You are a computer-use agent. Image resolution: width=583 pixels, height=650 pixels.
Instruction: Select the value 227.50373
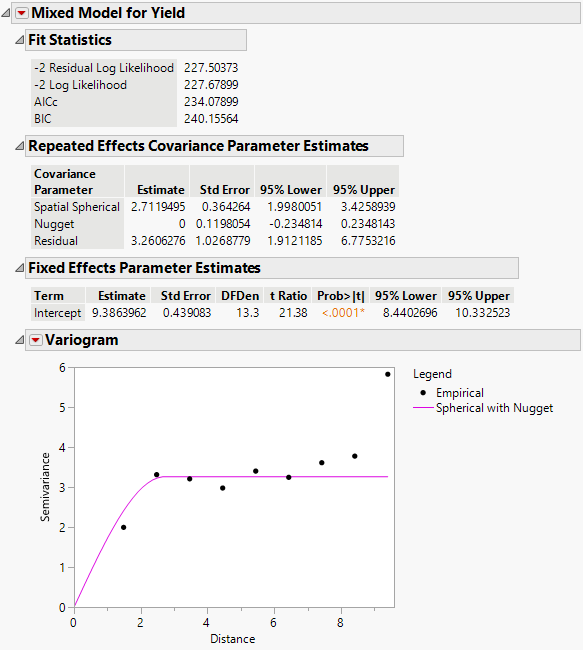tap(211, 68)
